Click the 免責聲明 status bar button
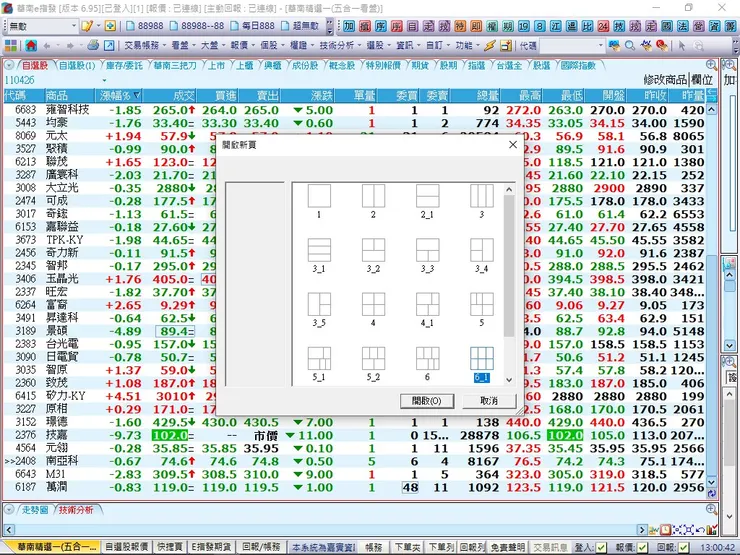Viewport: 740px width, 555px height. [507, 547]
